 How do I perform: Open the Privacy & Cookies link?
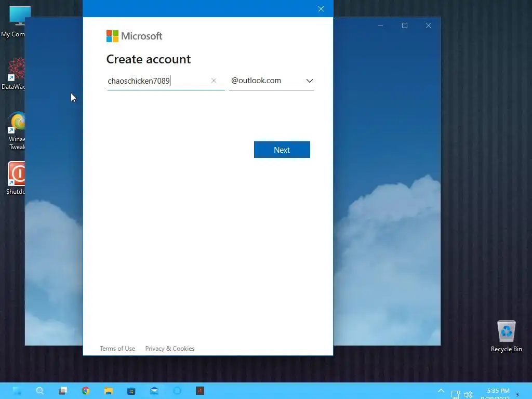click(170, 349)
